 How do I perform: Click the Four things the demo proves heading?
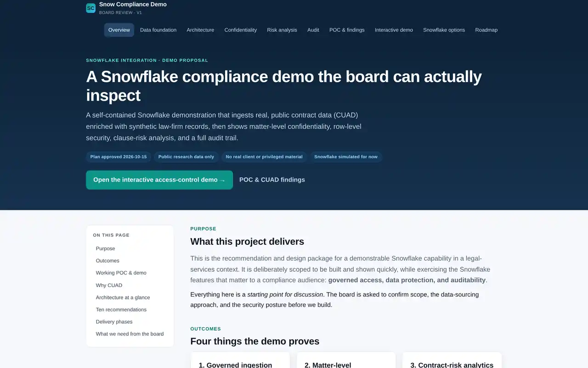pos(255,341)
